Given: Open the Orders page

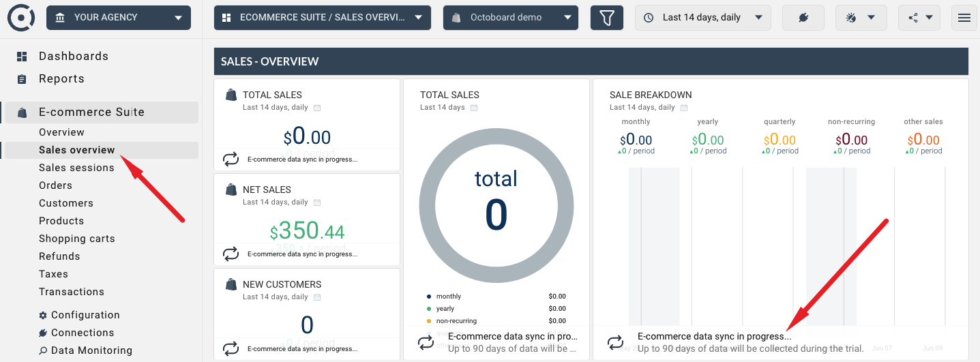Looking at the screenshot, I should click(x=55, y=185).
